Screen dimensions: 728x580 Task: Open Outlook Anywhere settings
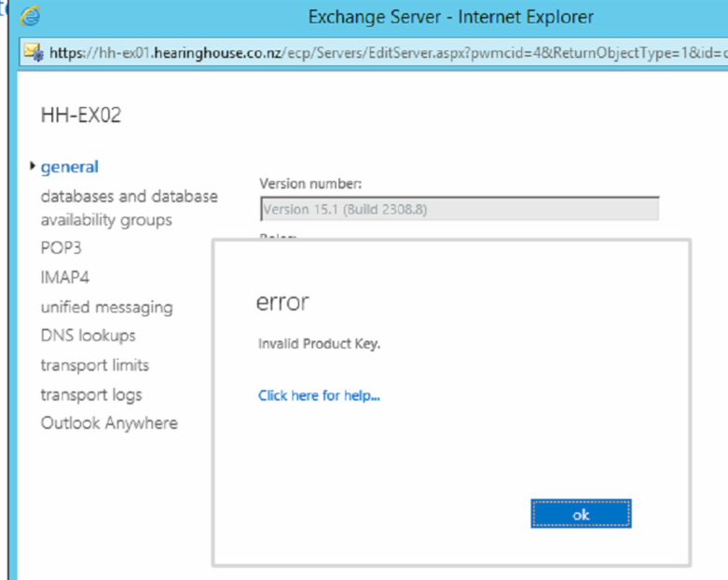tap(109, 423)
